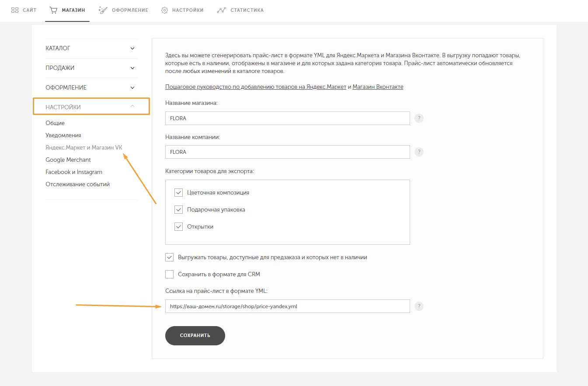
Task: Click the magic wand Оформление icon
Action: coord(103,10)
